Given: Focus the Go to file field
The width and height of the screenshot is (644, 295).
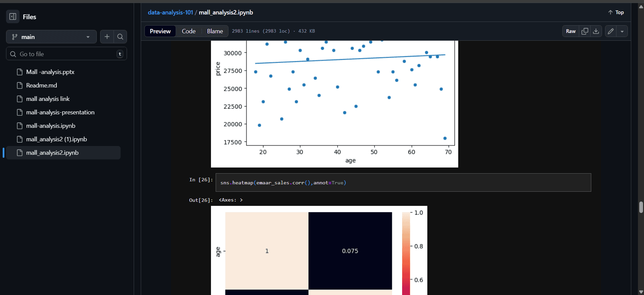Looking at the screenshot, I should 67,54.
